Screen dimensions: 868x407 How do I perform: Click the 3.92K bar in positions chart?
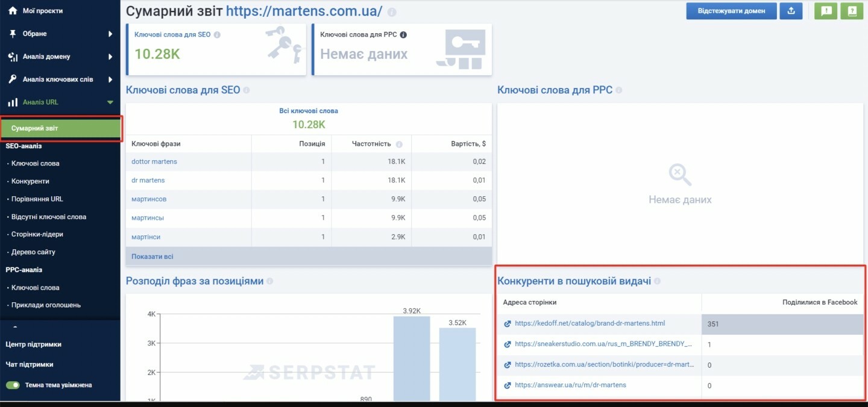click(412, 358)
